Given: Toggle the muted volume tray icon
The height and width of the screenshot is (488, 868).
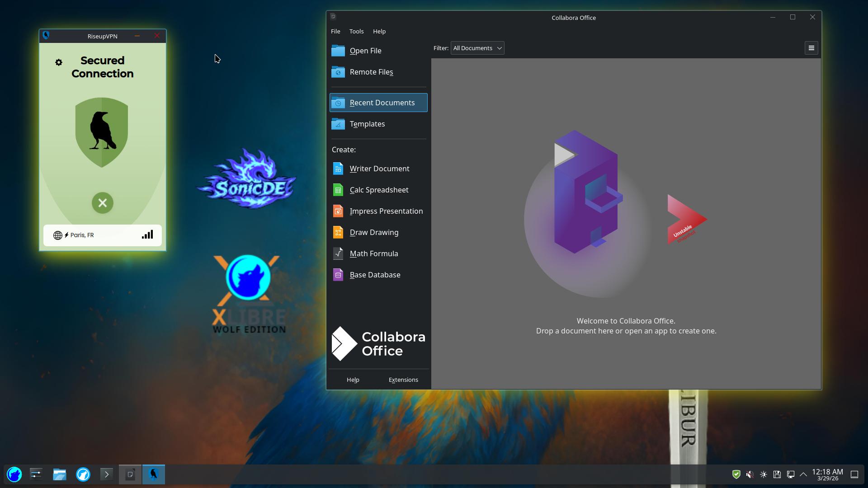Looking at the screenshot, I should (x=750, y=474).
